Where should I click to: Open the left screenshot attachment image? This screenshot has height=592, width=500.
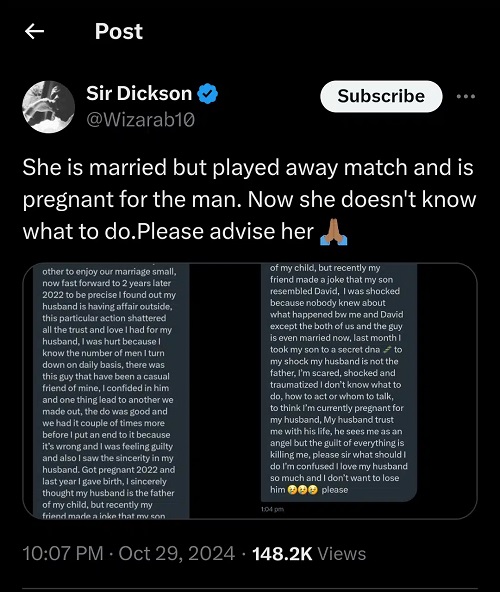click(x=111, y=391)
